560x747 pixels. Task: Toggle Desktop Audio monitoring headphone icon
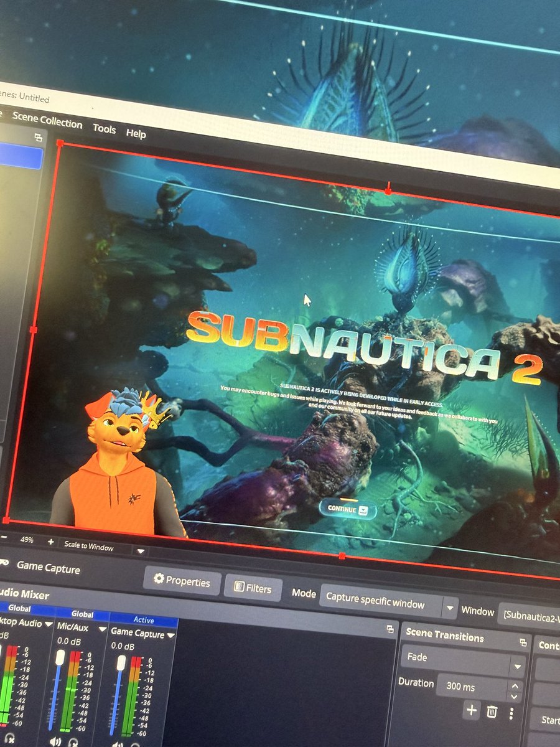tap(11, 737)
